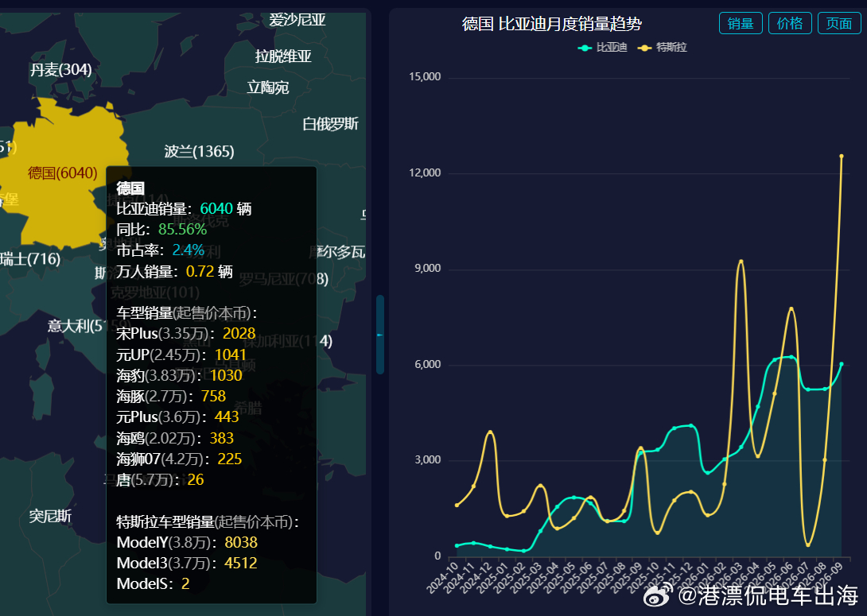
Task: Click the 比亚迪销量 6040 value
Action: pyautogui.click(x=216, y=209)
